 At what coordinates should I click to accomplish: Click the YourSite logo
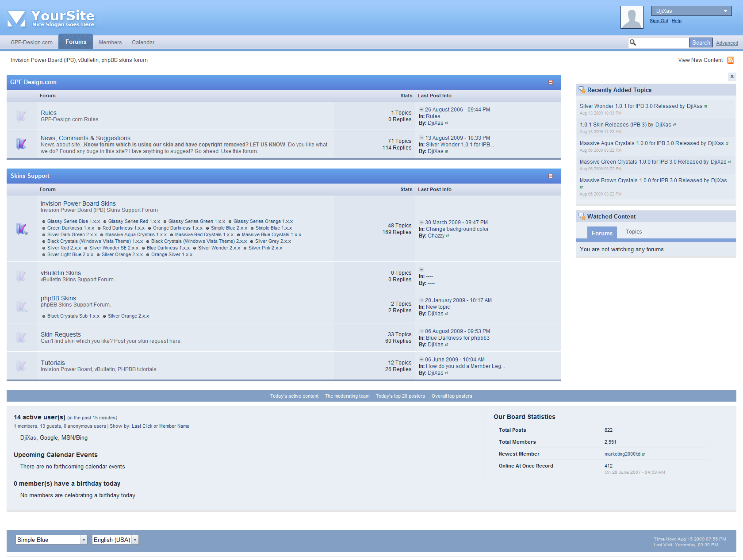51,18
